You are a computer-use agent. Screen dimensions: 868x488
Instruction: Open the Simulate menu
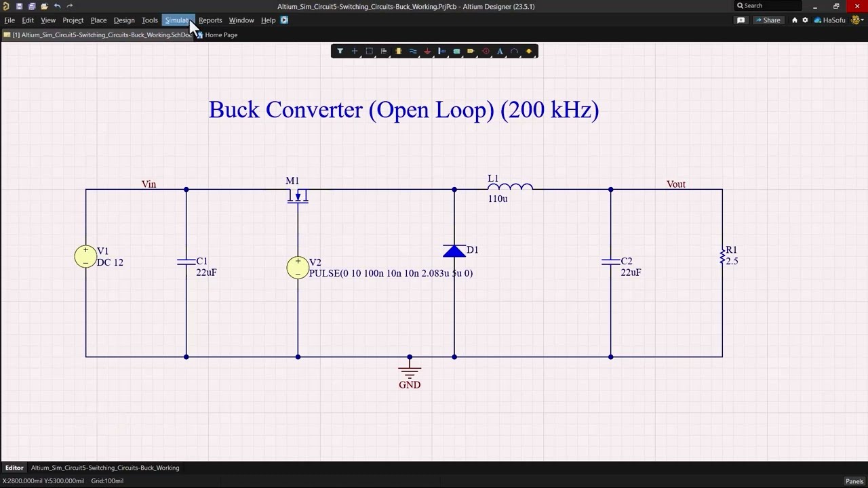179,20
